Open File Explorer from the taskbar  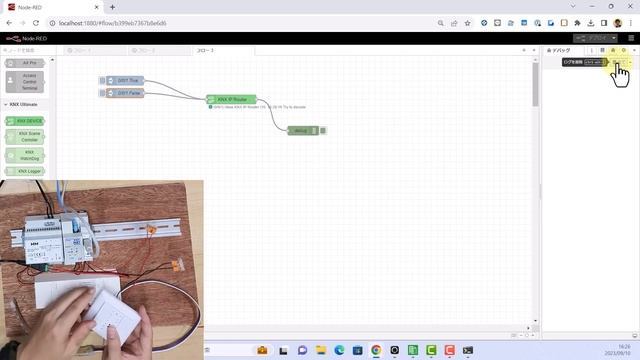click(x=321, y=350)
